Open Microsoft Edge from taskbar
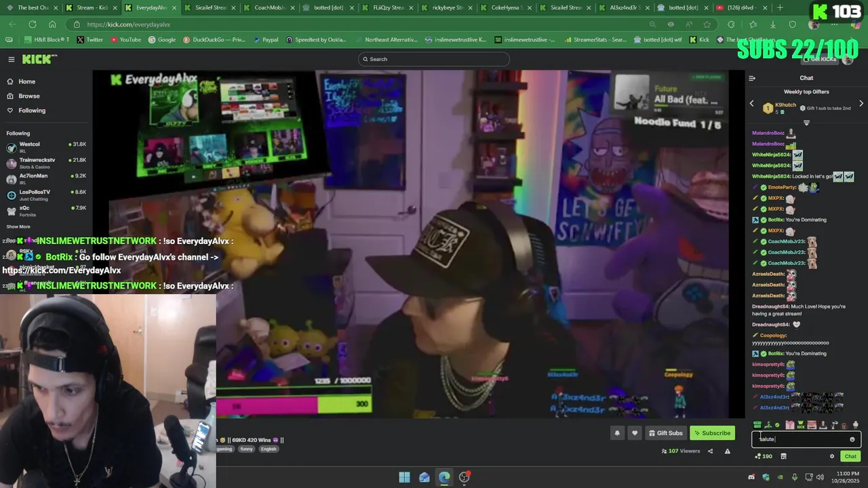The height and width of the screenshot is (488, 868). 444,477
